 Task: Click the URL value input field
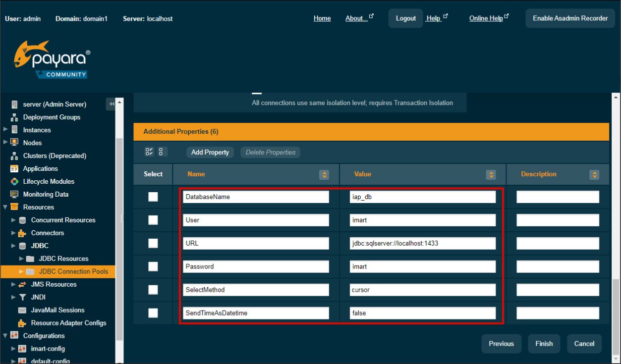pyautogui.click(x=422, y=243)
